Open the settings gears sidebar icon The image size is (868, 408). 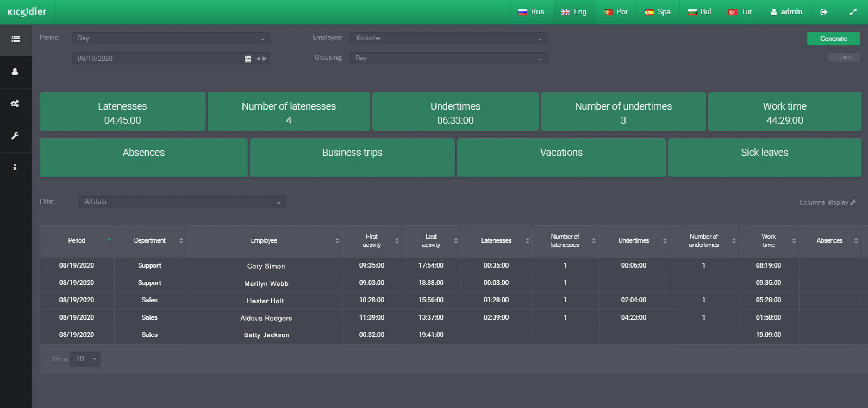pos(15,104)
